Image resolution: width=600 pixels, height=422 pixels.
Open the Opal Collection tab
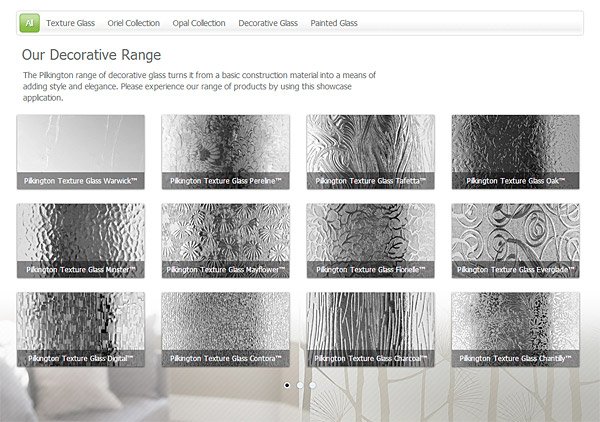click(x=199, y=23)
